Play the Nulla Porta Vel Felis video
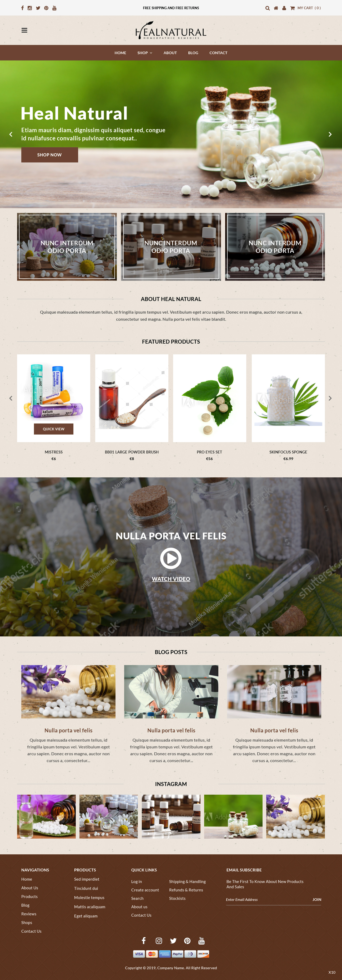342x980 pixels. click(x=171, y=558)
